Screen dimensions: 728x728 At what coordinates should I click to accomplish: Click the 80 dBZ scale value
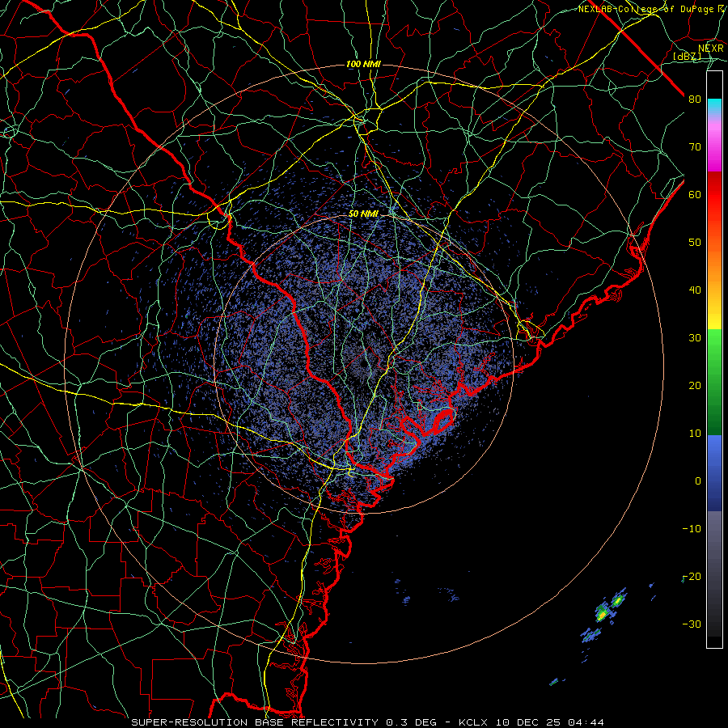(695, 99)
